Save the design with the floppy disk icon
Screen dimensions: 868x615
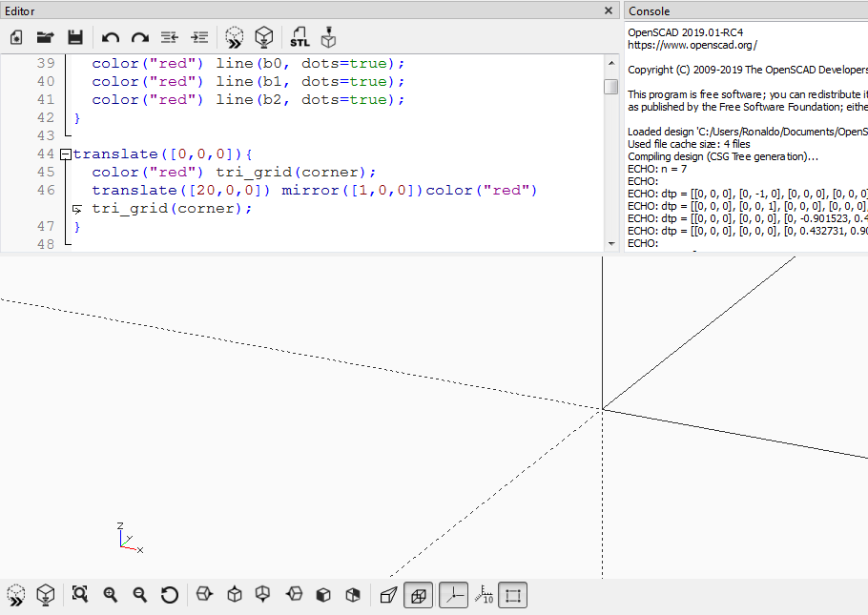(74, 37)
